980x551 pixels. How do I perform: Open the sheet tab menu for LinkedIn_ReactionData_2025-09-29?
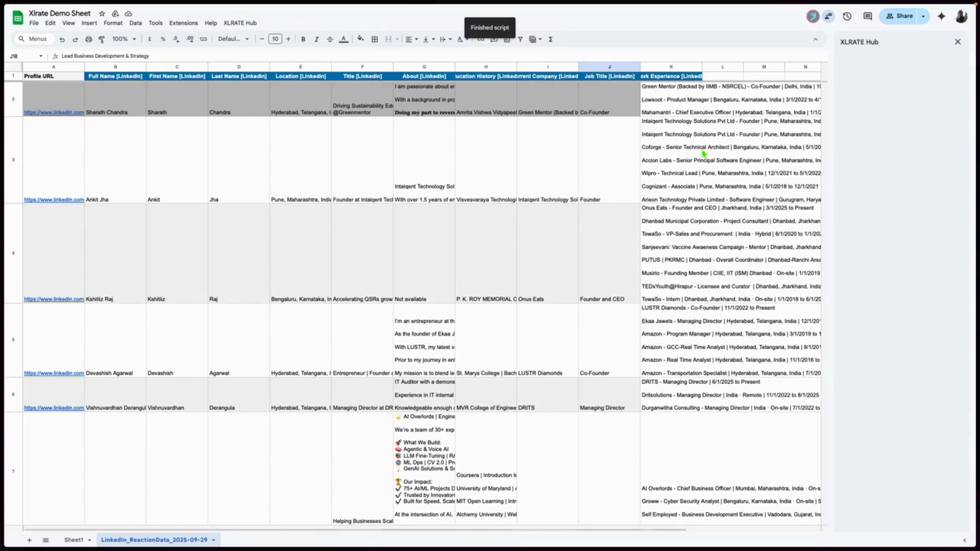tap(213, 540)
